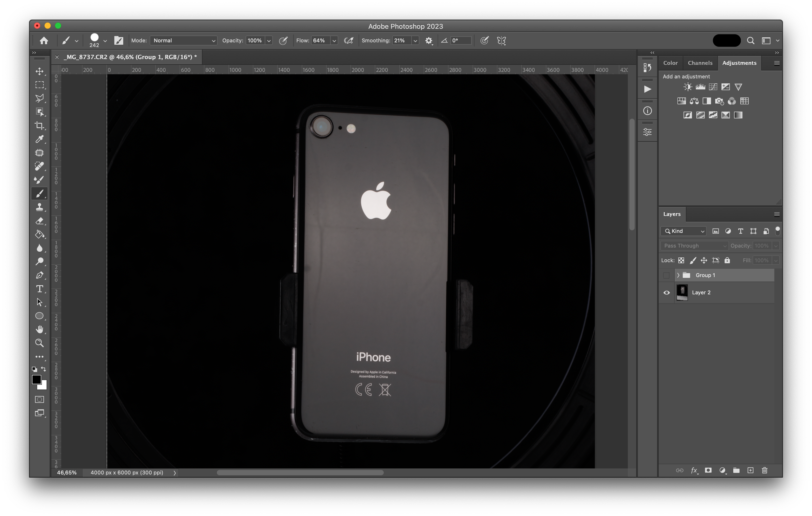The height and width of the screenshot is (516, 812).
Task: Open the Layers panel menu
Action: [776, 214]
